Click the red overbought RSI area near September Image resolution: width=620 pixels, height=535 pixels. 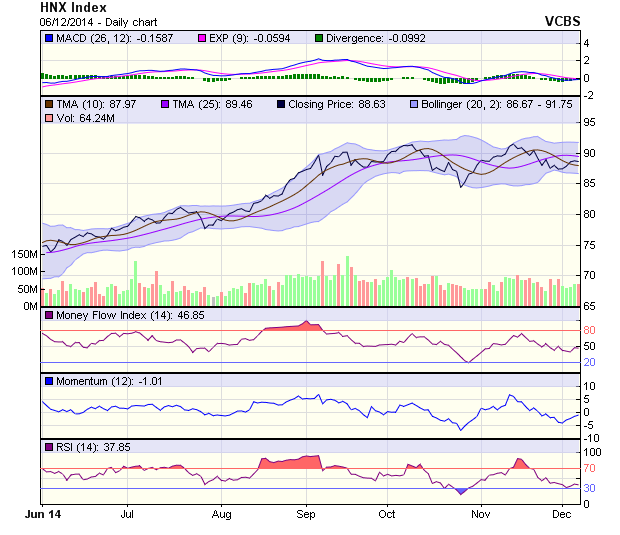point(288,462)
